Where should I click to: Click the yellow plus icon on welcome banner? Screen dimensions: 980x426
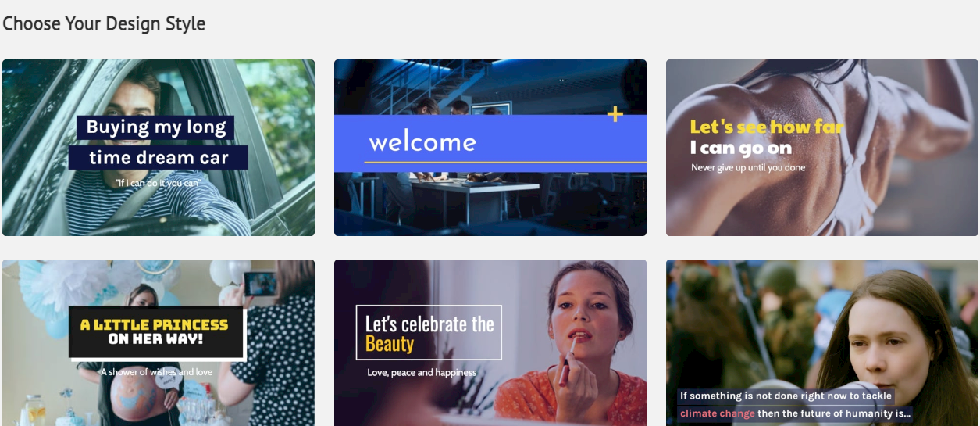(615, 115)
